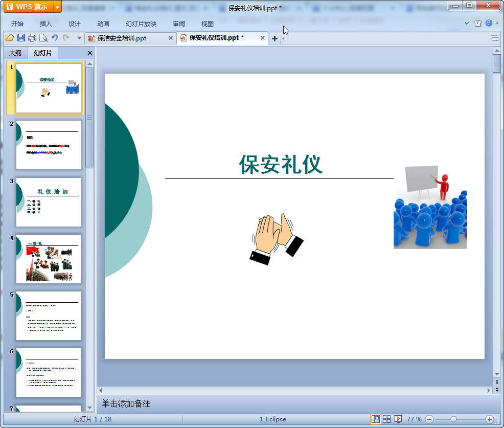Select slide 2 thumbnail
This screenshot has height=428, width=504.
pyautogui.click(x=49, y=145)
